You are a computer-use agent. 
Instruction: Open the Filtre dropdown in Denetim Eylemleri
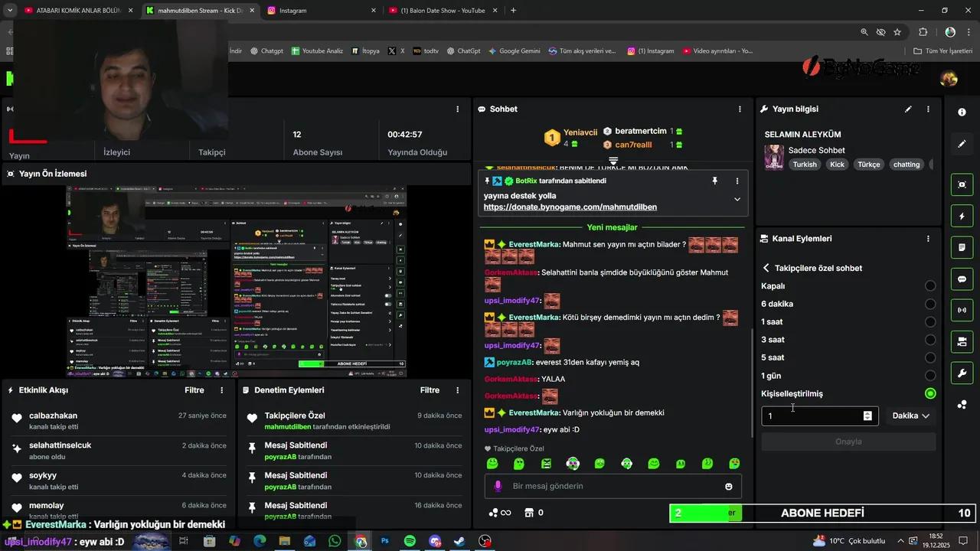tap(430, 390)
